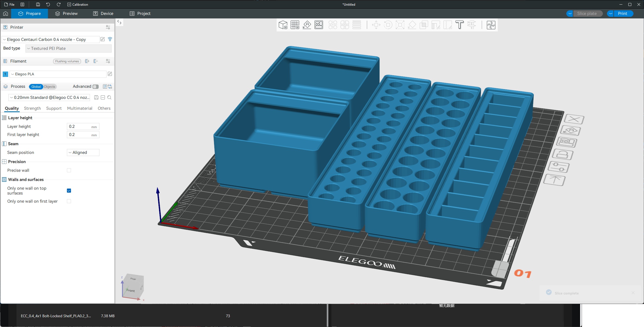Open the Seam position dropdown

[x=83, y=153]
